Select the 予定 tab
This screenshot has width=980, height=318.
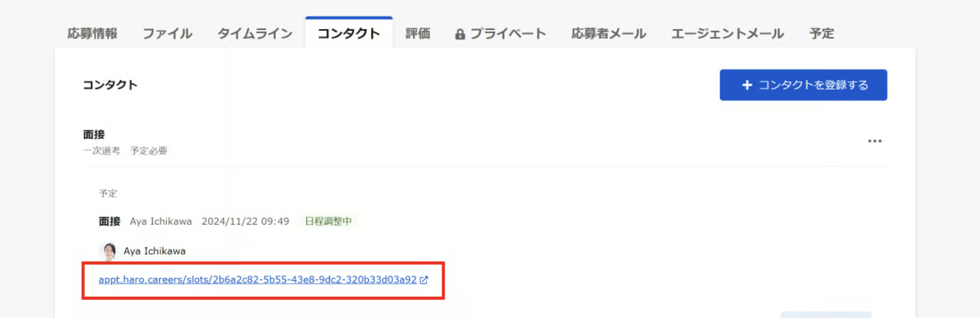tap(821, 34)
